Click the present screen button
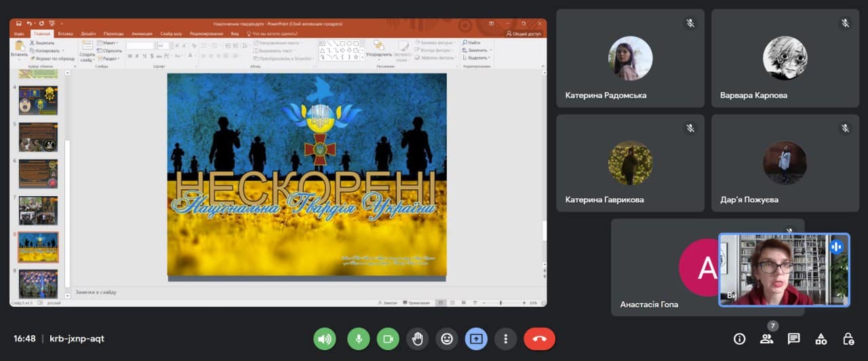 coord(476,339)
